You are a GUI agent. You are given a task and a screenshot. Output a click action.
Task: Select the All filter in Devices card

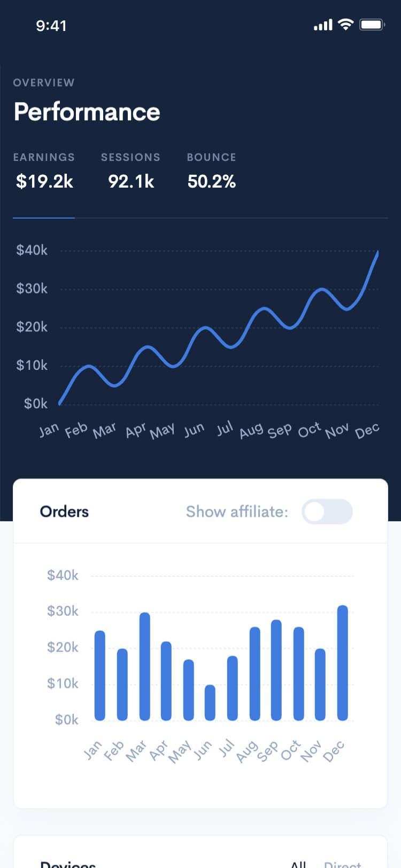(x=298, y=864)
